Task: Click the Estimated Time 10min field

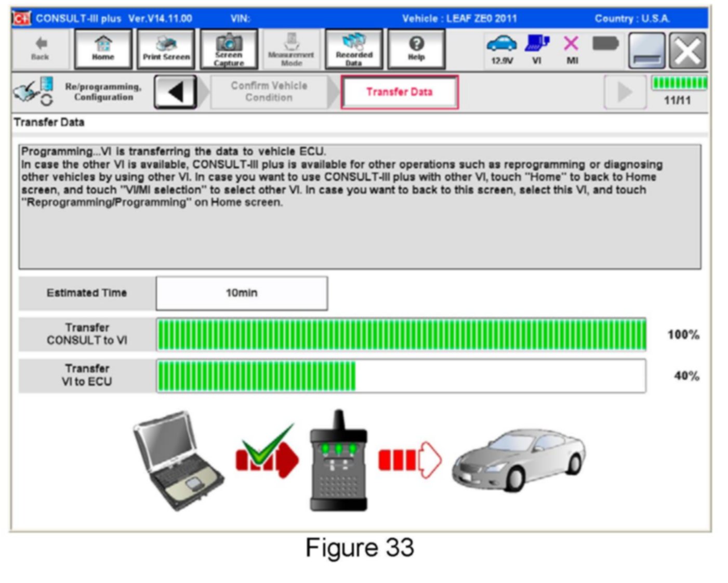Action: click(x=242, y=293)
